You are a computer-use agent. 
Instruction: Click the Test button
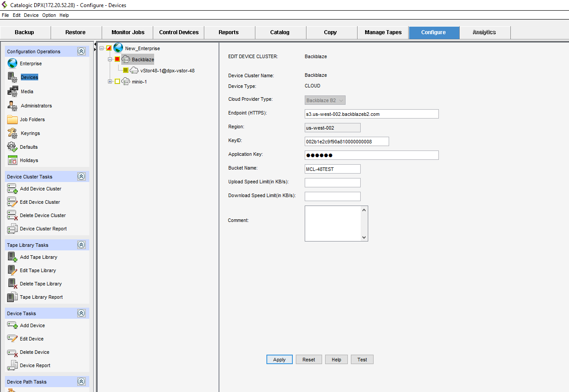[362, 360]
